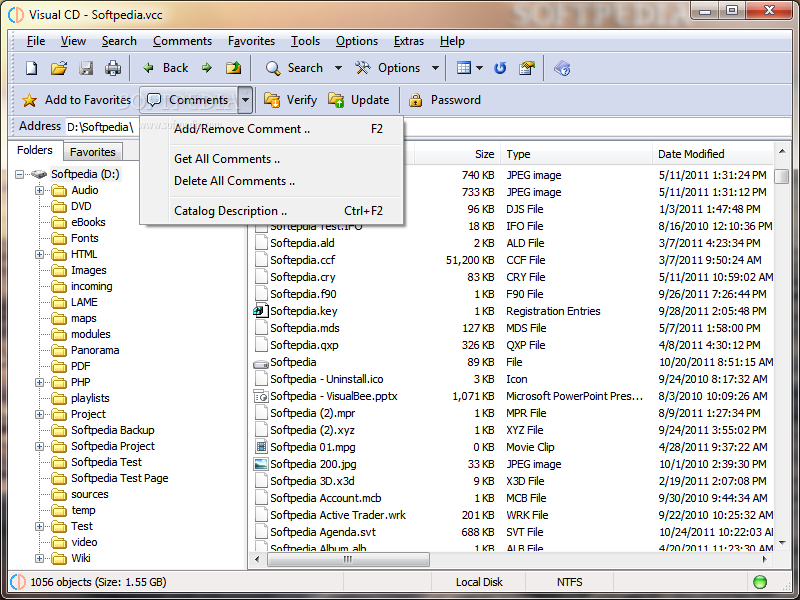Click the Tools menu
Screen dimensions: 800x600
click(x=305, y=41)
